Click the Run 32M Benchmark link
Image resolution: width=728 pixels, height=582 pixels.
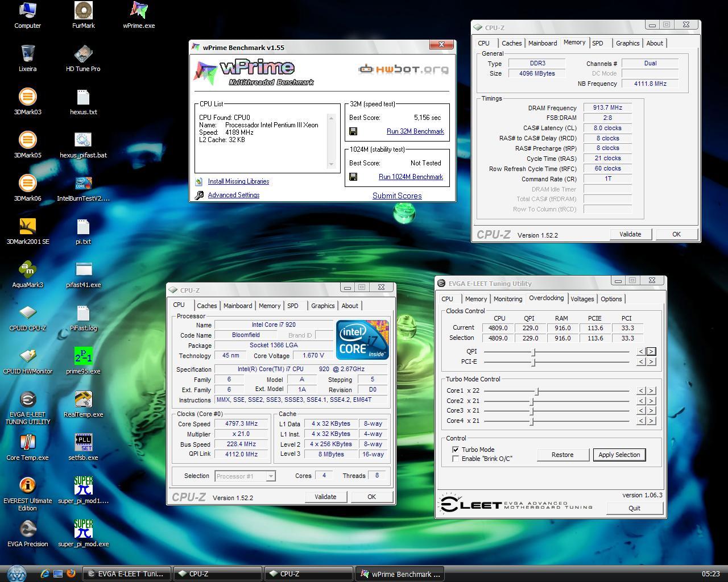tap(415, 131)
